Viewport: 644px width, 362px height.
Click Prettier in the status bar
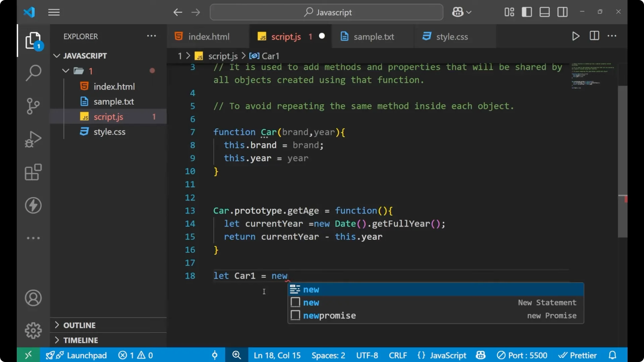tap(578, 355)
